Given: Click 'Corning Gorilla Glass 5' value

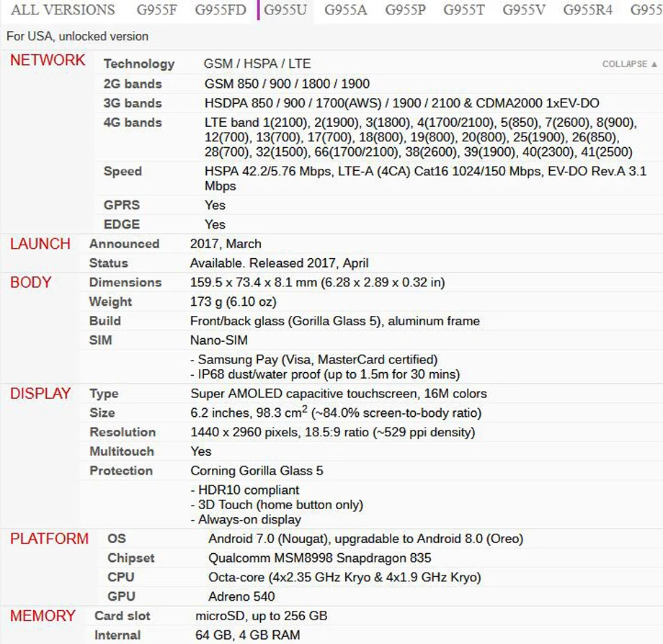Looking at the screenshot, I should pos(257,470).
